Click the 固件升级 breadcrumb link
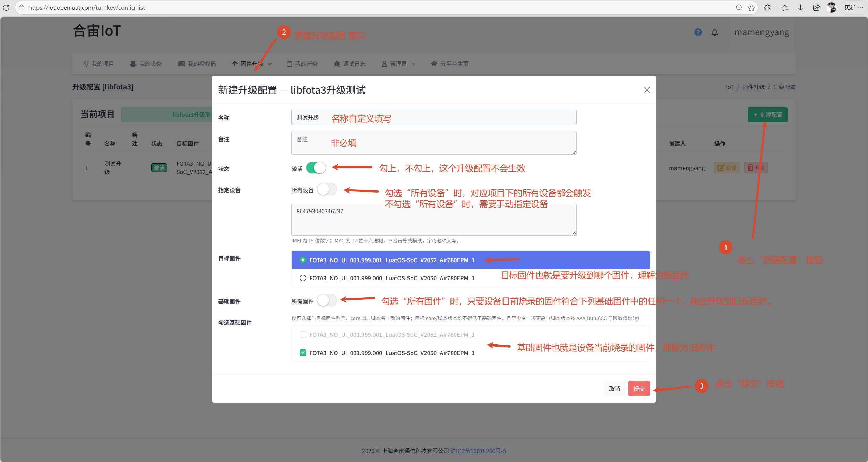 click(753, 87)
